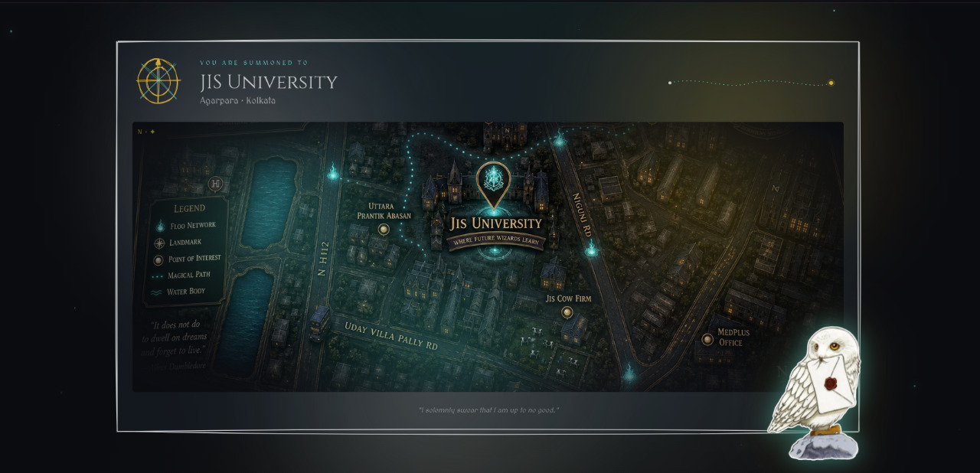Click the "Agarpara · Kolkata" subtitle
This screenshot has width=980, height=473.
point(237,101)
